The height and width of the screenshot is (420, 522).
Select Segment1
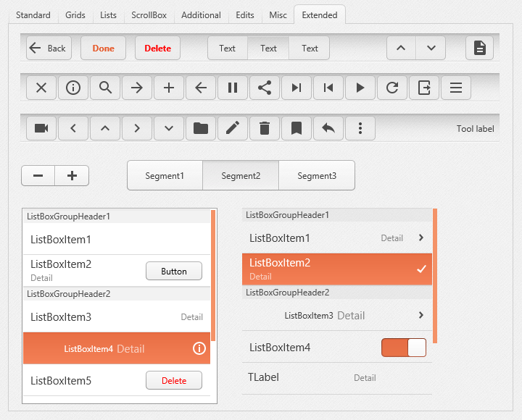pos(165,175)
